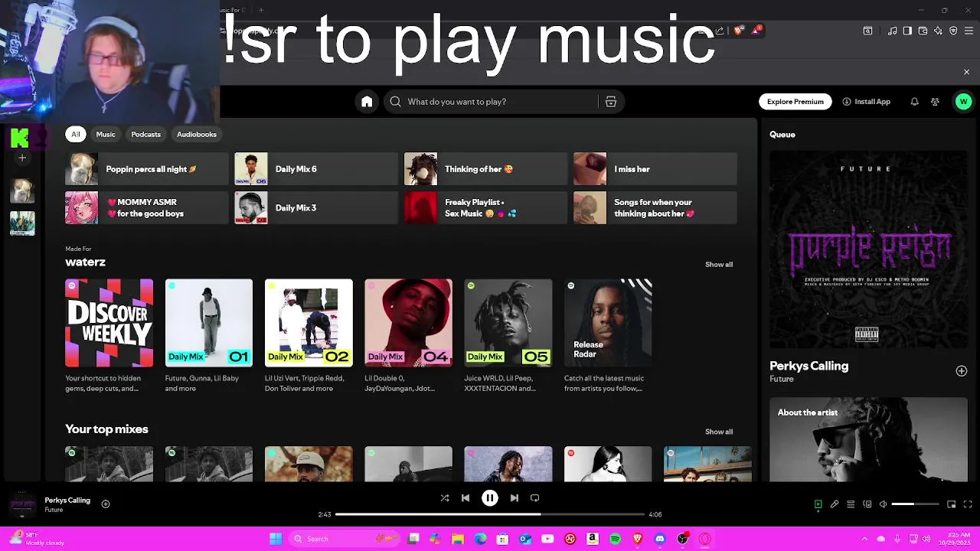Open Thinking of her playlist tile
Image resolution: width=980 pixels, height=551 pixels.
(x=485, y=169)
